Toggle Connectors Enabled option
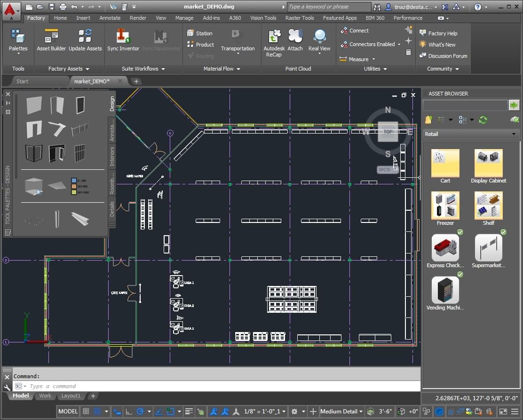This screenshot has height=420, width=523. click(372, 44)
